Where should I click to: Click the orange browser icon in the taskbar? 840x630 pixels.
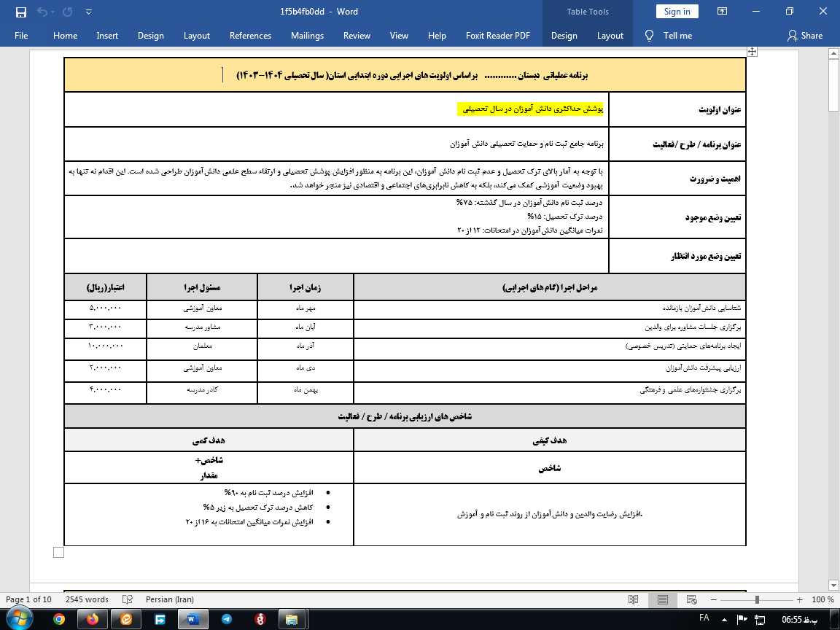(126, 619)
